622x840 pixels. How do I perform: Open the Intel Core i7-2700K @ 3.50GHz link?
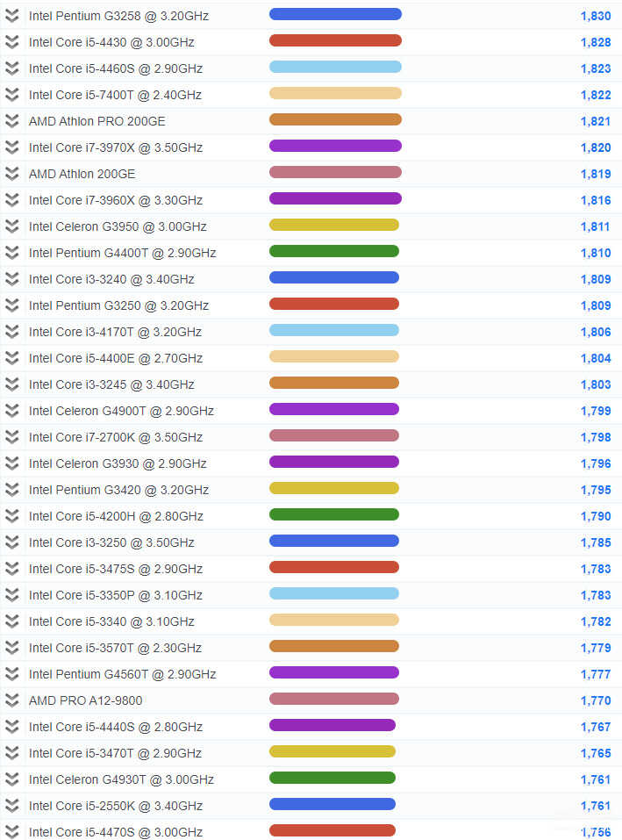point(116,437)
